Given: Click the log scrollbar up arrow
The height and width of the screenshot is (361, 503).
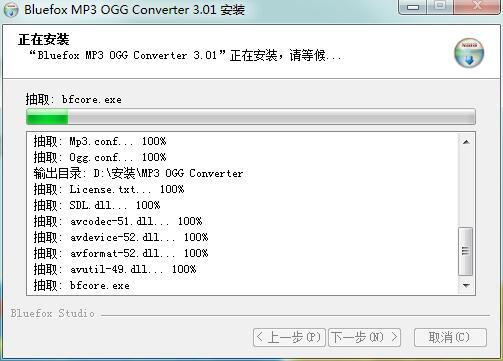Looking at the screenshot, I should pyautogui.click(x=466, y=142).
